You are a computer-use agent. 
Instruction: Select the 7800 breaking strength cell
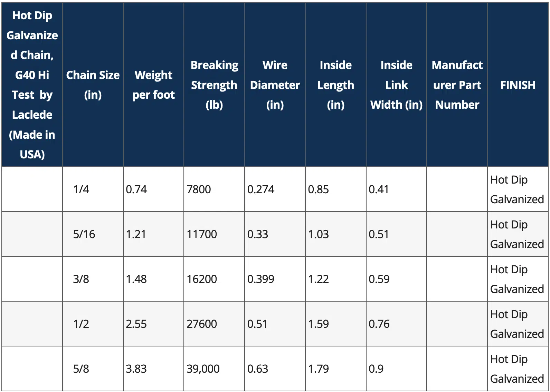point(199,189)
